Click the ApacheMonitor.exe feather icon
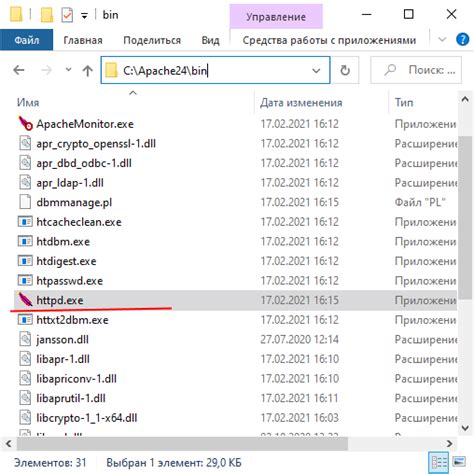The width and height of the screenshot is (474, 474). point(25,124)
